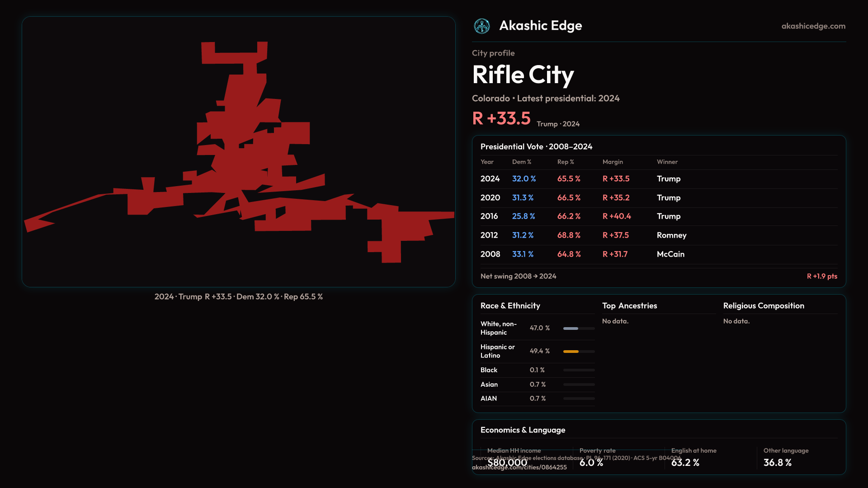Image resolution: width=868 pixels, height=488 pixels.
Task: Click the 2008 Dem 33.1% value
Action: (x=523, y=254)
